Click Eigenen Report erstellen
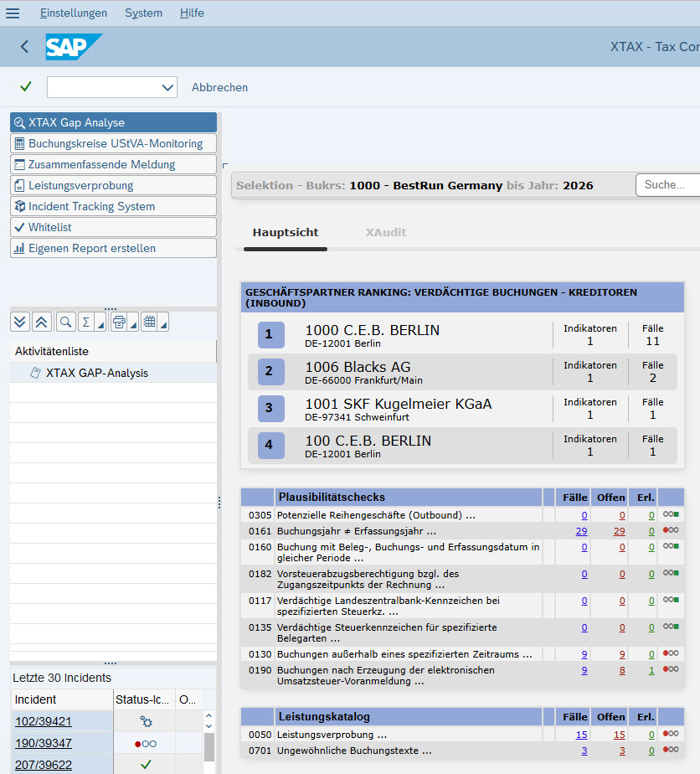Image resolution: width=700 pixels, height=774 pixels. 114,248
